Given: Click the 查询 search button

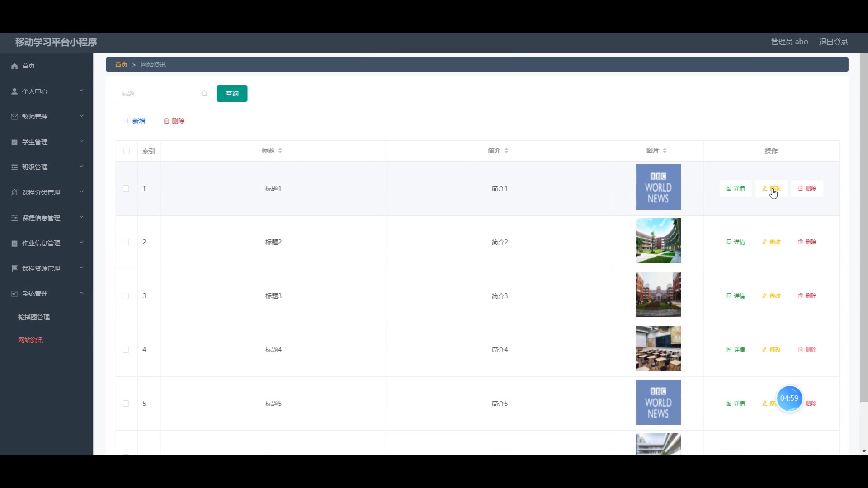Looking at the screenshot, I should point(232,94).
